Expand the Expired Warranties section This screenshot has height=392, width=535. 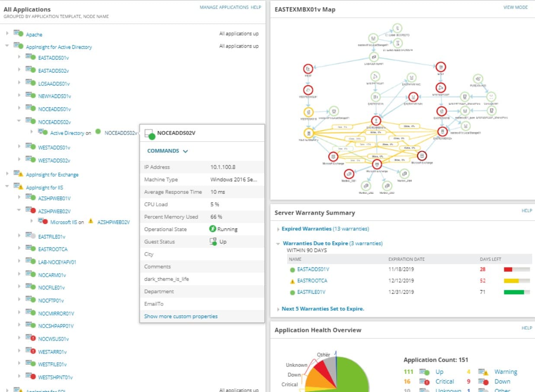pyautogui.click(x=278, y=229)
